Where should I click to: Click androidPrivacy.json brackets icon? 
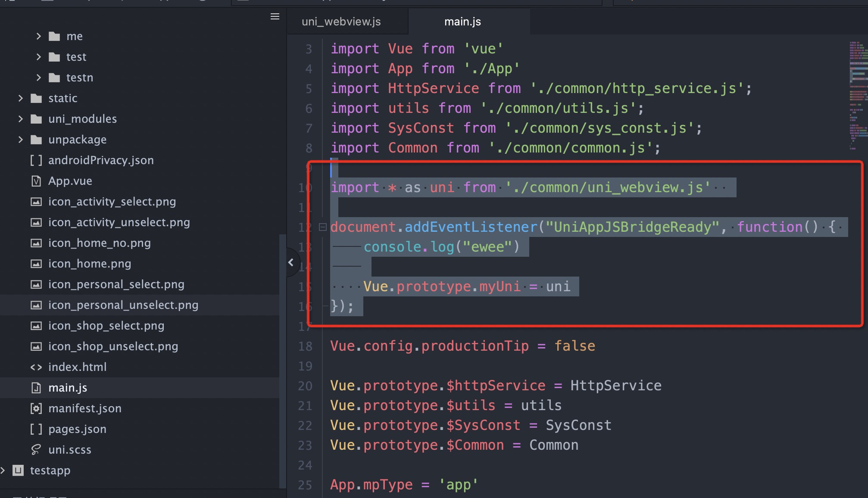click(x=36, y=160)
